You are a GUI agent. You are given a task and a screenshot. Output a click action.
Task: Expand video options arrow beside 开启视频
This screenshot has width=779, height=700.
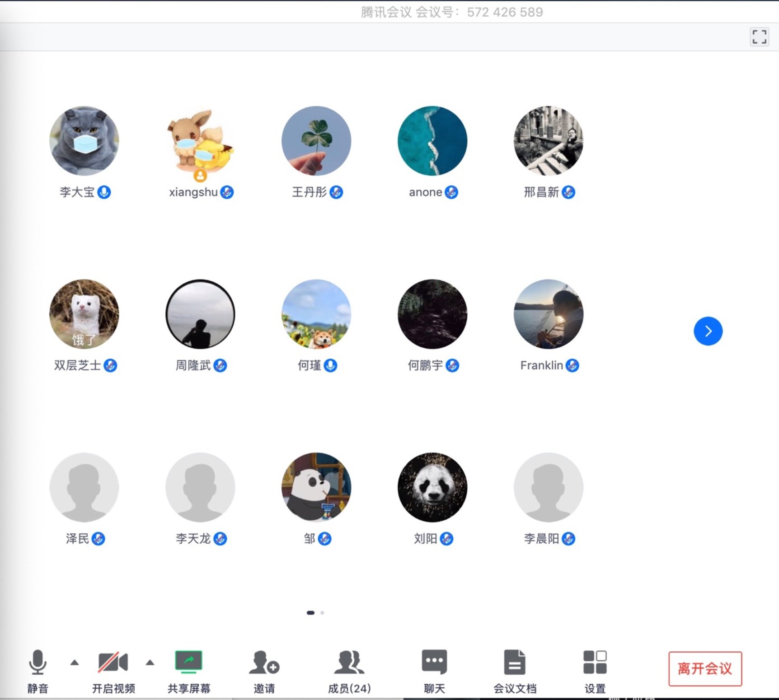pos(150,663)
